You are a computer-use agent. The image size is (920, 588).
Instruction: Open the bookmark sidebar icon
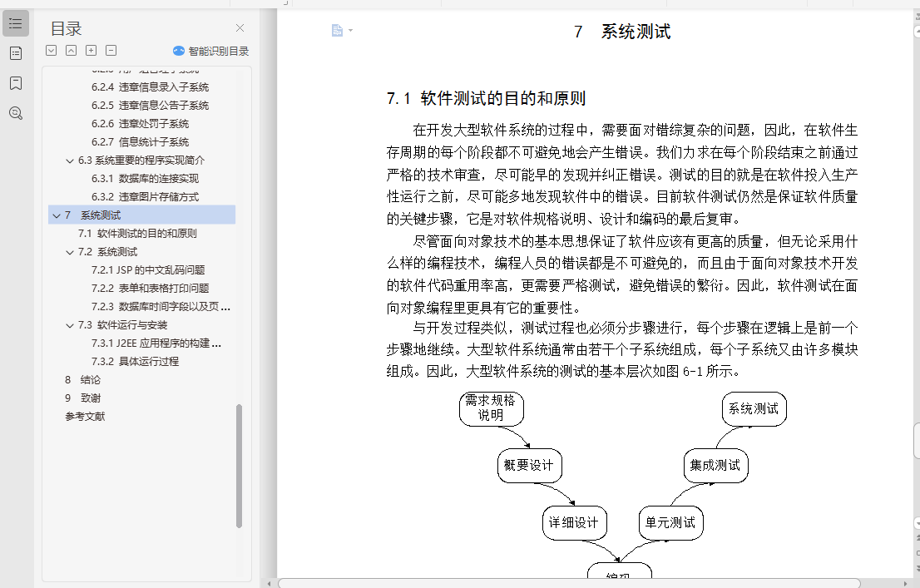point(16,83)
